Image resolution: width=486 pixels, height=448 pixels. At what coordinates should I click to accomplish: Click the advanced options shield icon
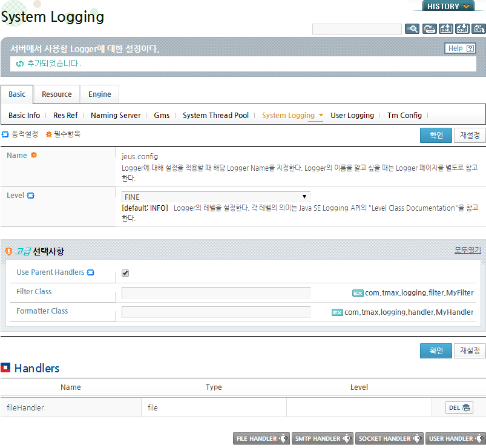(8, 251)
